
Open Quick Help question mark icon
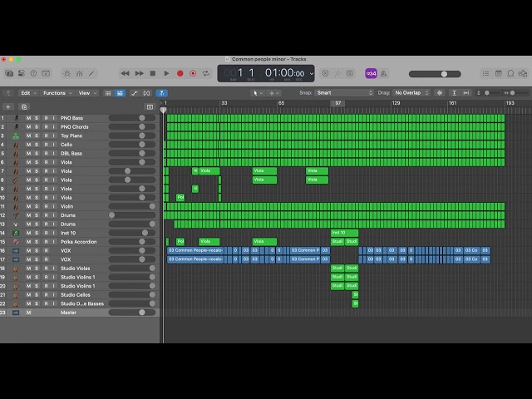click(x=33, y=73)
